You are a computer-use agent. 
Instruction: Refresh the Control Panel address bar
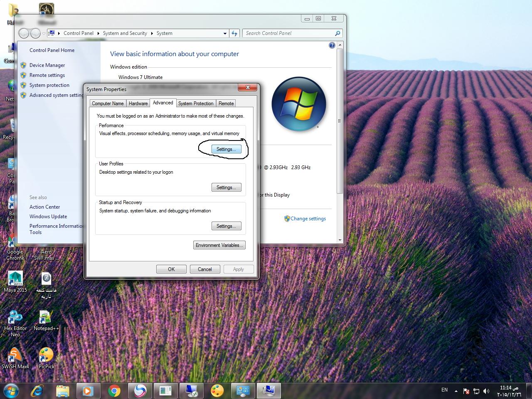234,33
